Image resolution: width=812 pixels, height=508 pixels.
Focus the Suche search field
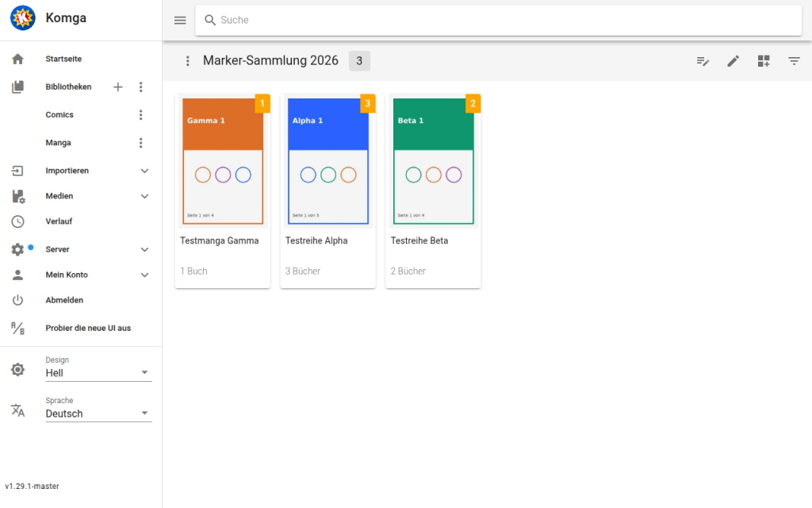pyautogui.click(x=498, y=20)
